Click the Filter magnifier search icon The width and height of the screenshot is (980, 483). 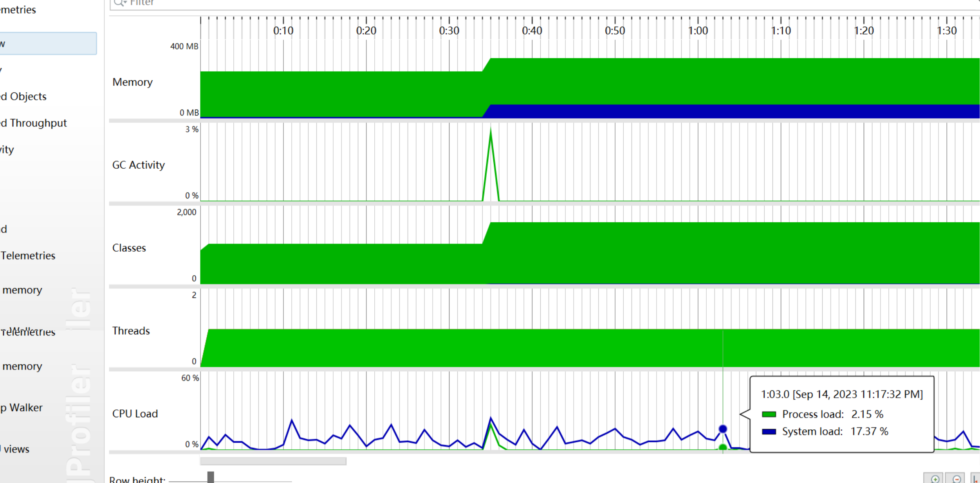(118, 2)
